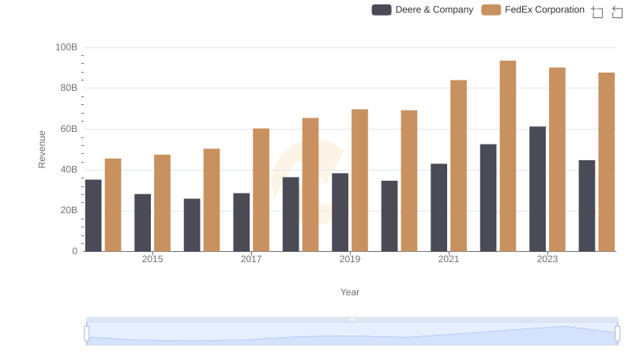This screenshot has width=632, height=364.
Task: Click the 2016 FedEx Corporation bar
Action: 212,201
